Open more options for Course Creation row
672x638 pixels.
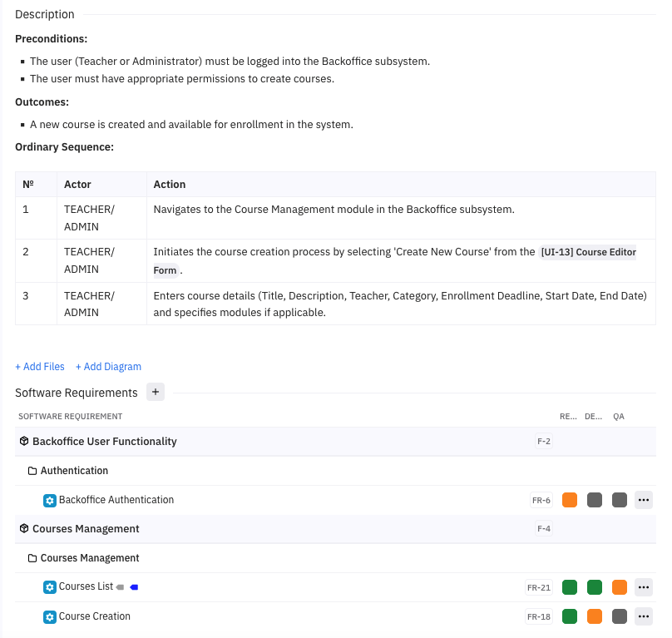(x=643, y=616)
